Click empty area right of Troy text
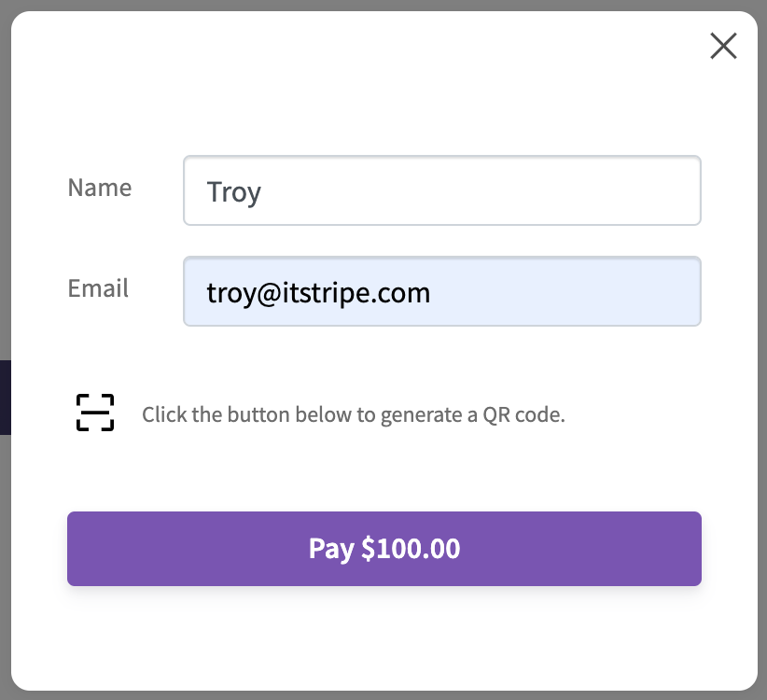 click(480, 190)
